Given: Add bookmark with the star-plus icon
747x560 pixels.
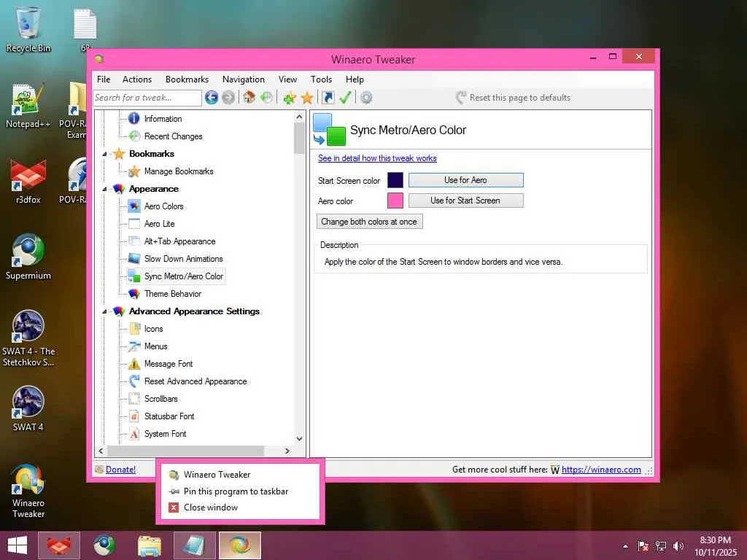Looking at the screenshot, I should 289,98.
